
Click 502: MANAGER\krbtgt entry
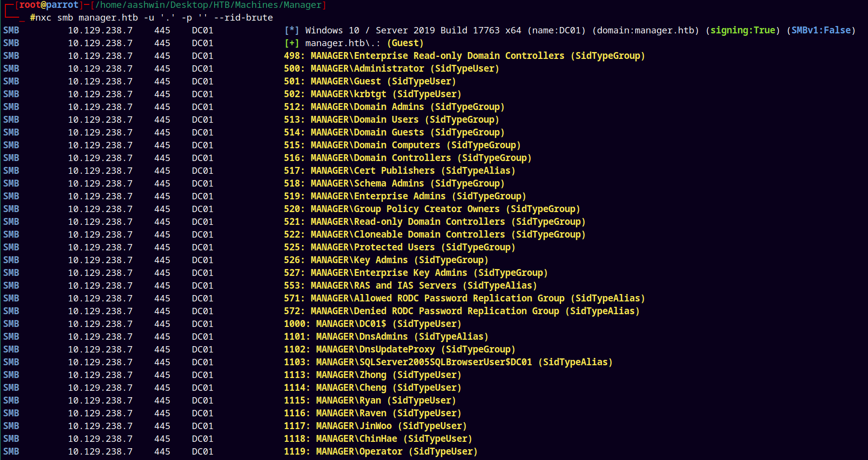[373, 94]
